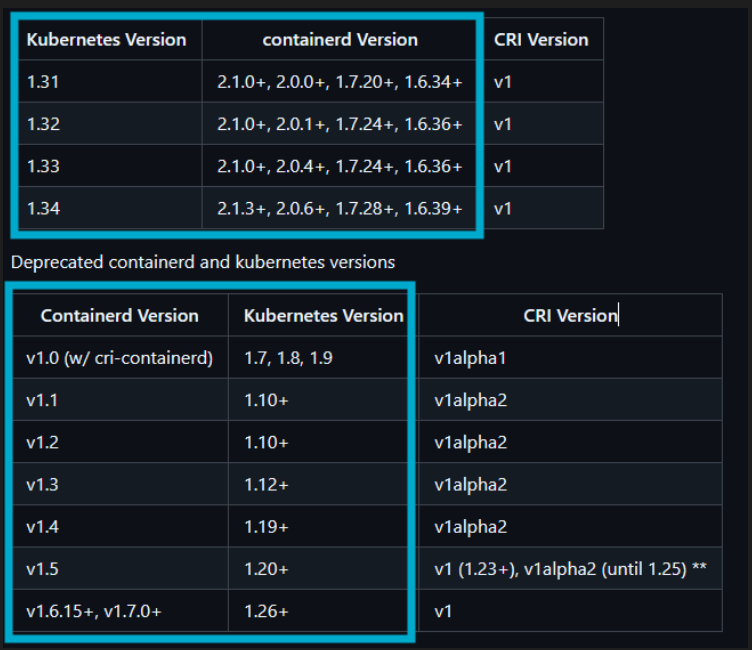Screen dimensions: 752x650
Task: Click lowercase 'containerd Version' header in the supported-versions table
Action: coord(340,39)
